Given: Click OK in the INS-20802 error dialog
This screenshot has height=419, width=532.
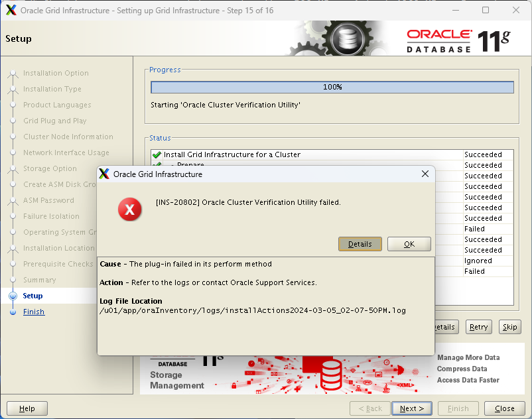Looking at the screenshot, I should 409,244.
